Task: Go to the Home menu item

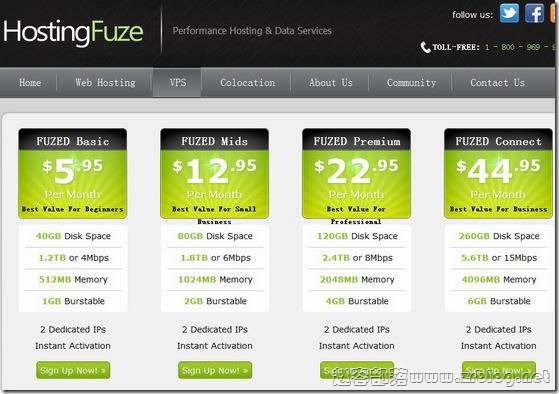Action: (30, 83)
